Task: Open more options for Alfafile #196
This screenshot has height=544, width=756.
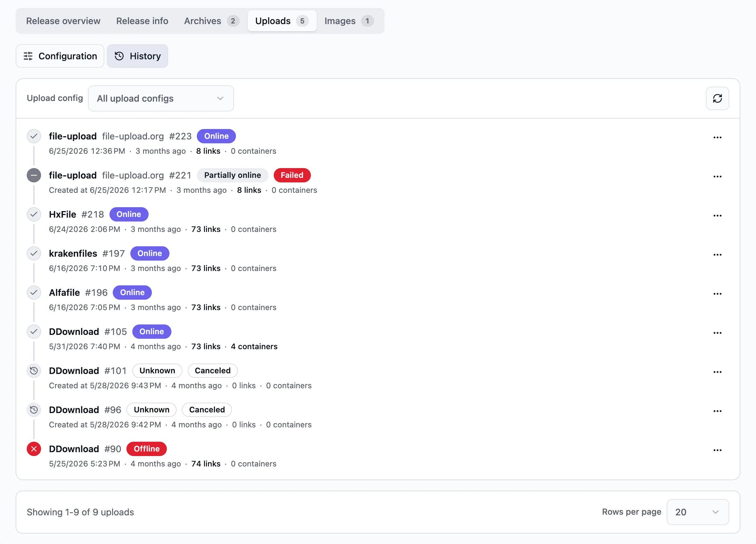Action: (x=717, y=293)
